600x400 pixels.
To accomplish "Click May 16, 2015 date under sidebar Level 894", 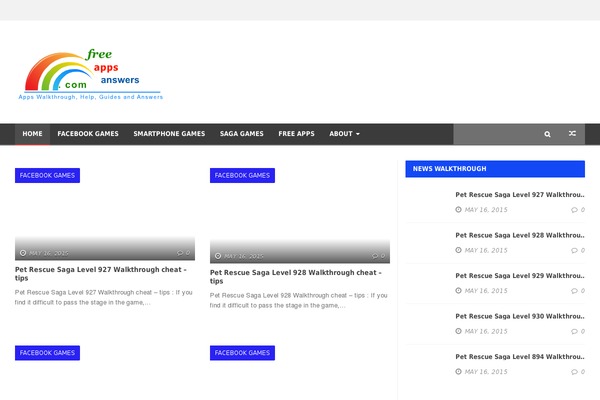I will click(x=486, y=372).
